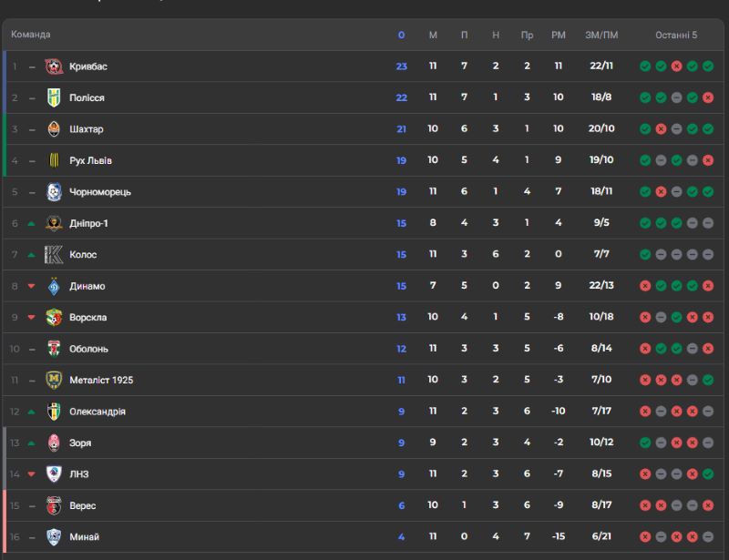Sort table by О points column
This screenshot has height=560, width=729.
click(x=401, y=36)
